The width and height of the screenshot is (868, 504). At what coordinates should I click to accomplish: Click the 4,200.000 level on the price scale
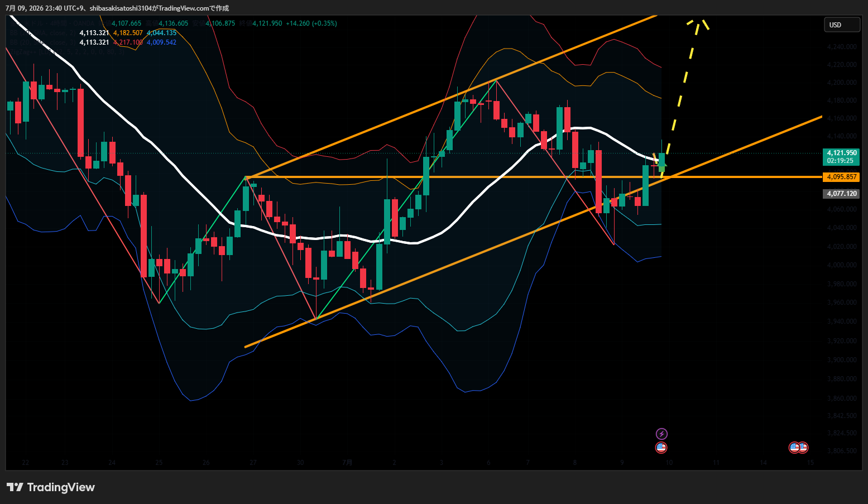(x=842, y=83)
